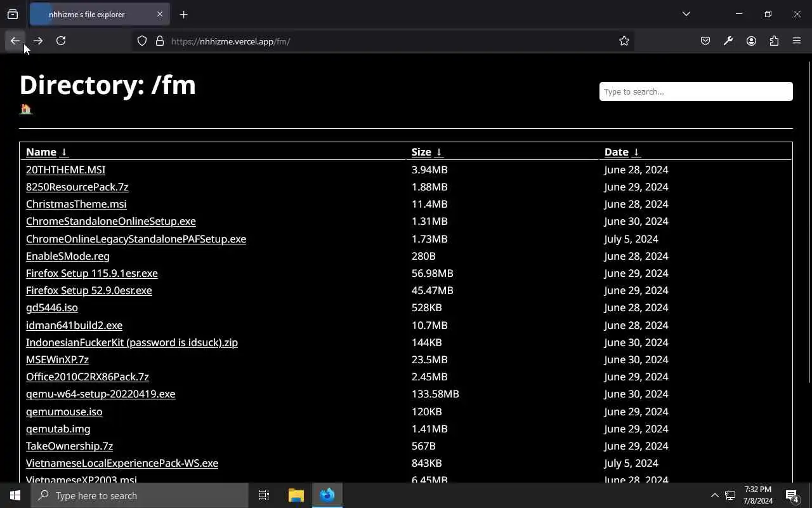Open the qemutab.img link

pos(58,429)
